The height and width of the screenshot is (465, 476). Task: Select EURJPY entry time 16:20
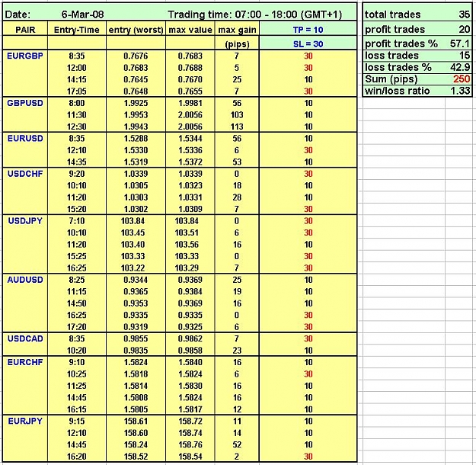(76, 457)
